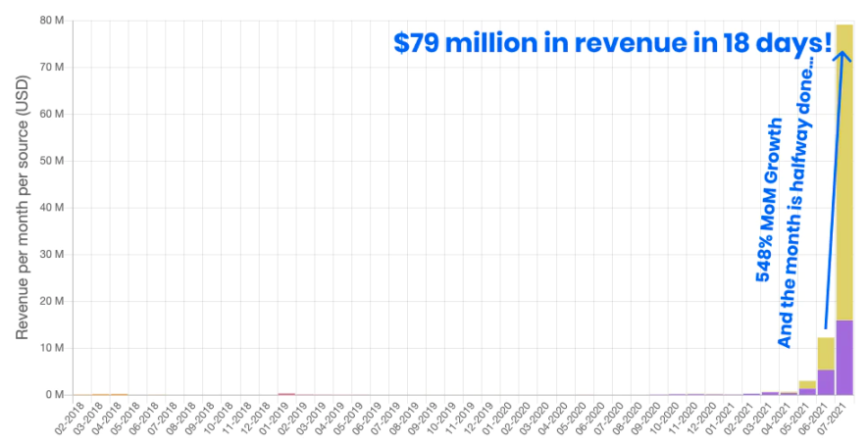Click the tiny red bar at 01-2019
The width and height of the screenshot is (868, 445).
[286, 394]
